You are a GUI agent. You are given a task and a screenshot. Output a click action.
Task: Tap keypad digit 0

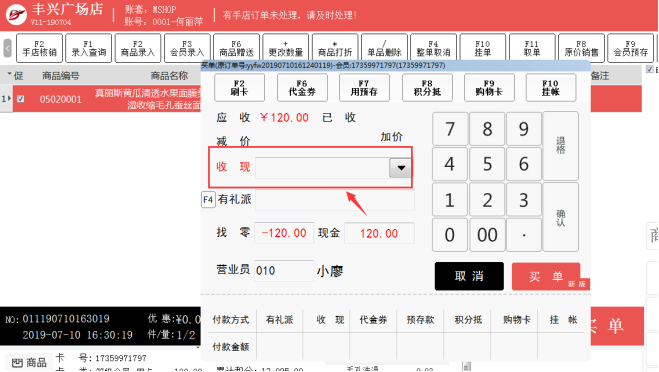pyautogui.click(x=450, y=235)
